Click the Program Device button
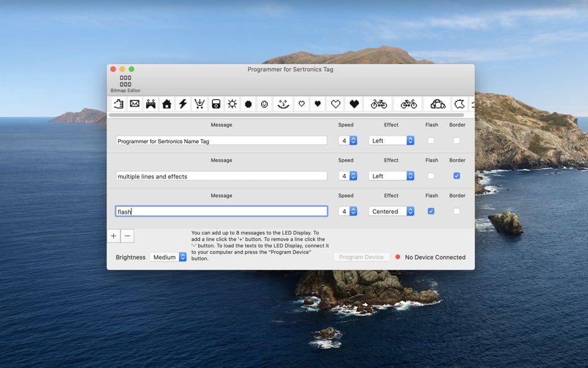This screenshot has height=368, width=588. (361, 257)
